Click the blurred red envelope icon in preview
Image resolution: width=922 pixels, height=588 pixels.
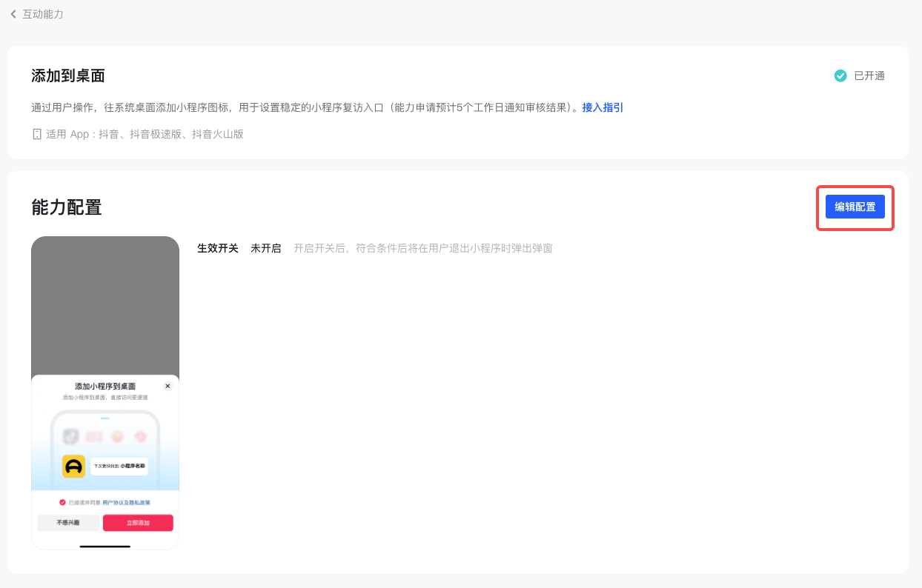coord(94,436)
